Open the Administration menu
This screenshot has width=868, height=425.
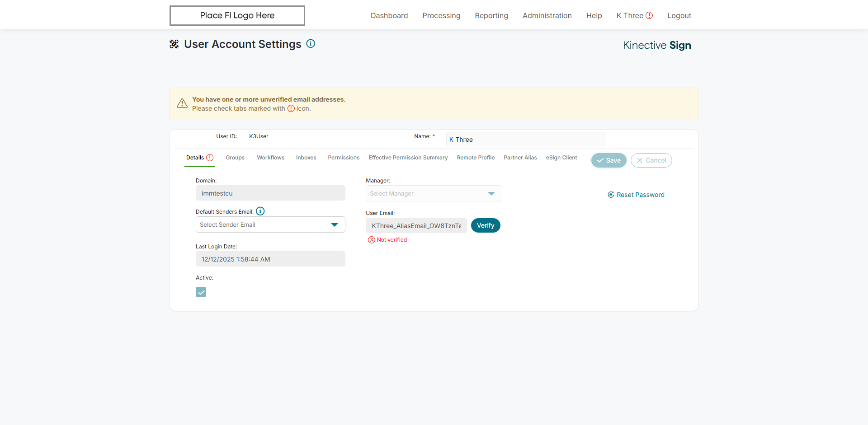coord(547,15)
